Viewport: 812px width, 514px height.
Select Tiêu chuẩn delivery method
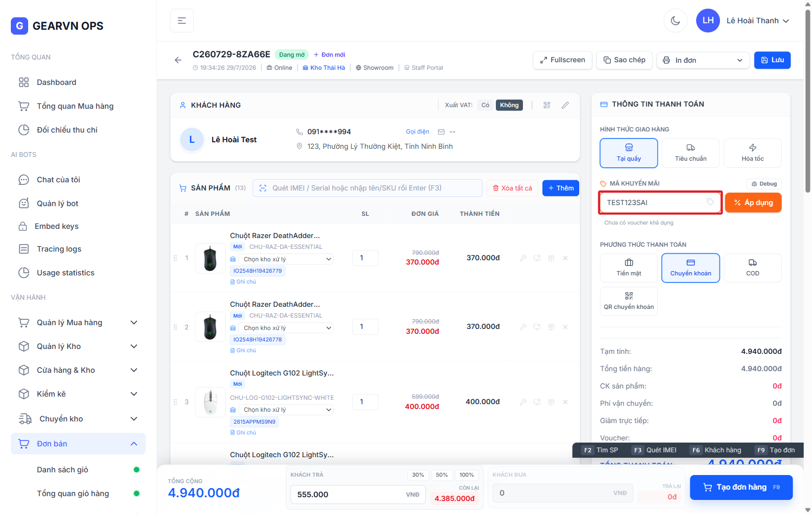691,153
